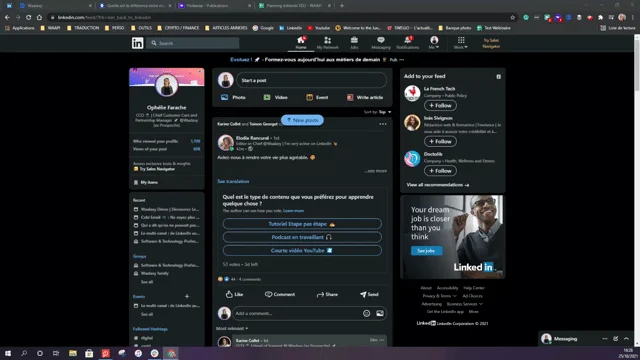The image size is (640, 360).
Task: Follow La French Tech
Action: [x=440, y=105]
